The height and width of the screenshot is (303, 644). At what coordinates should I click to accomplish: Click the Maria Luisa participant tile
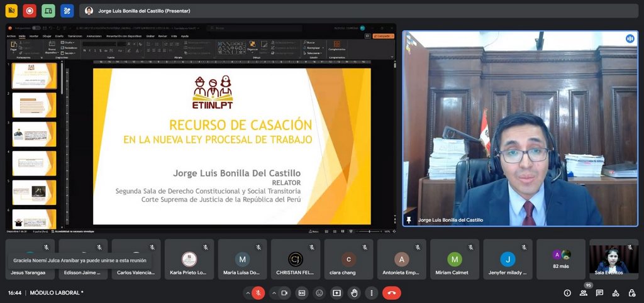pos(242,259)
